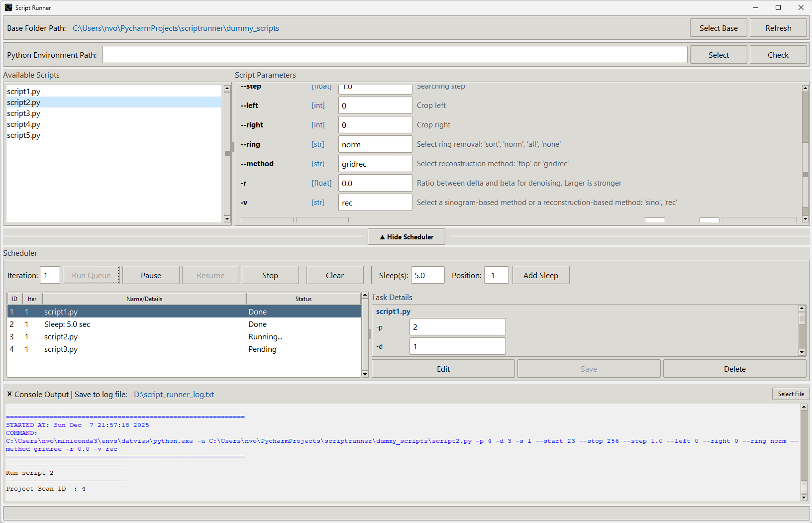
Task: Click Select File for the log output
Action: coord(791,394)
